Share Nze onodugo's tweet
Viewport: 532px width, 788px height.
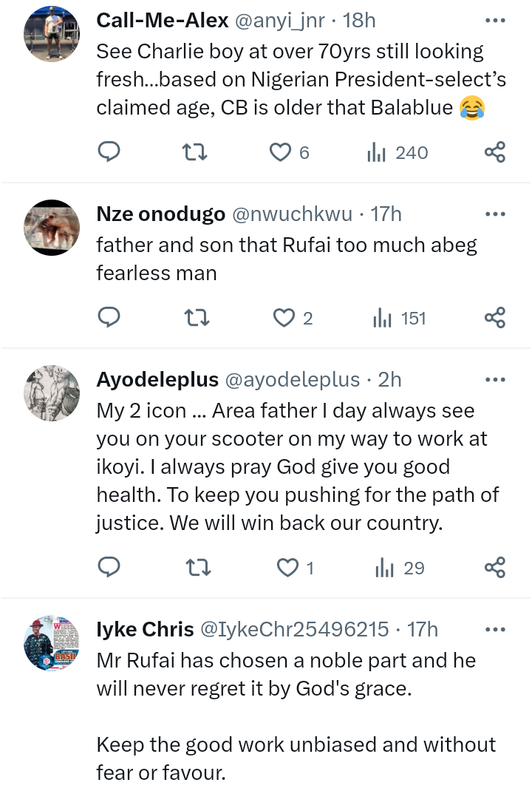[495, 318]
